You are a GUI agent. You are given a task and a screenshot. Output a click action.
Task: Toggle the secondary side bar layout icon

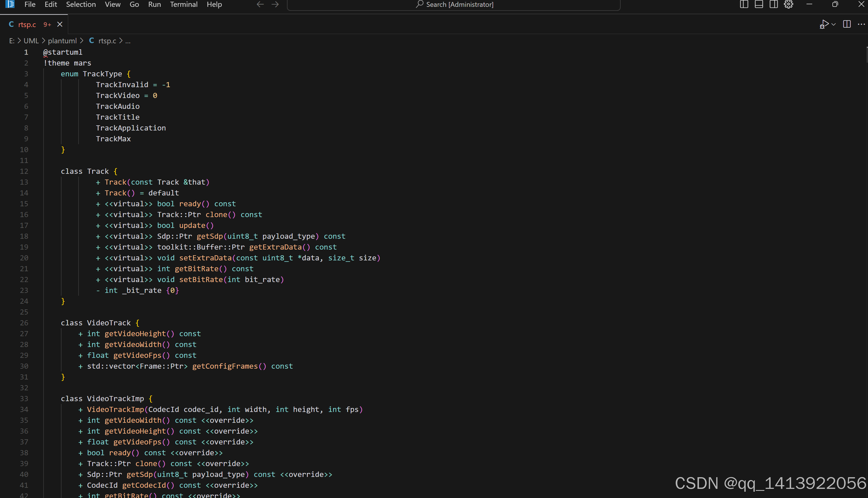pyautogui.click(x=774, y=5)
